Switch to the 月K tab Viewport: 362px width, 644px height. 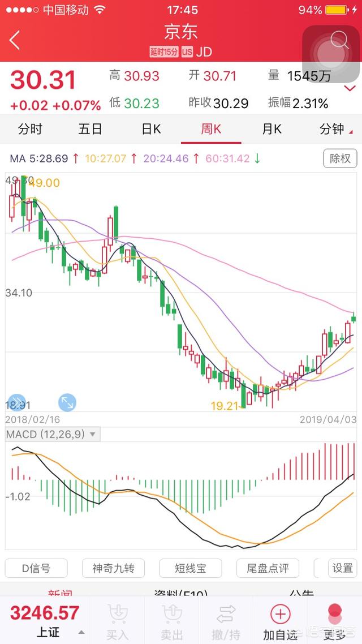[x=271, y=129]
